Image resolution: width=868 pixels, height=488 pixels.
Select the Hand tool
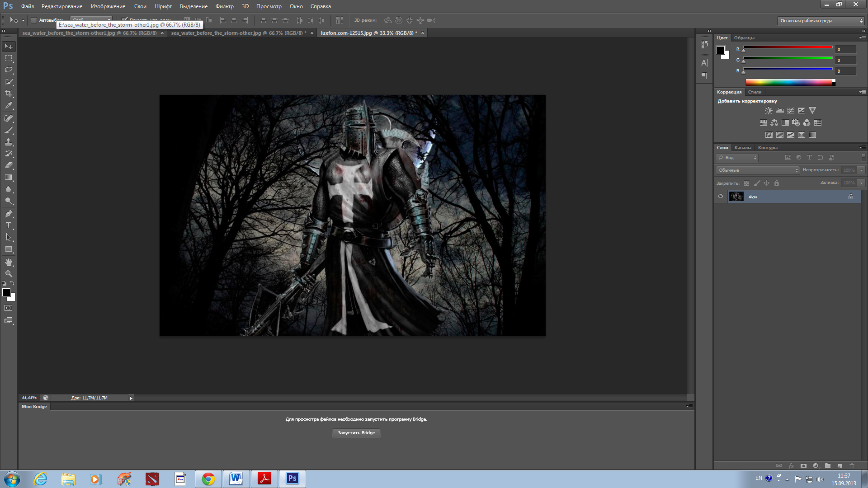[9, 262]
